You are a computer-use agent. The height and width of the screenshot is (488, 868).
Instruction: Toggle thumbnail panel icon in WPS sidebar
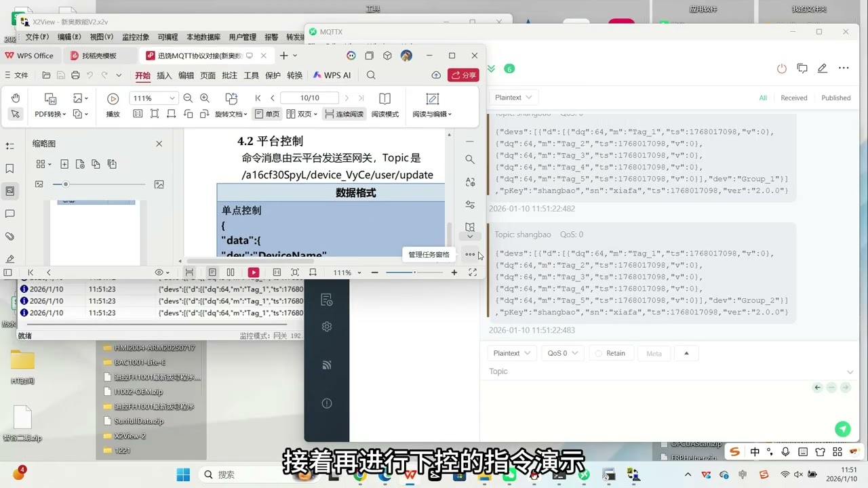(9, 191)
